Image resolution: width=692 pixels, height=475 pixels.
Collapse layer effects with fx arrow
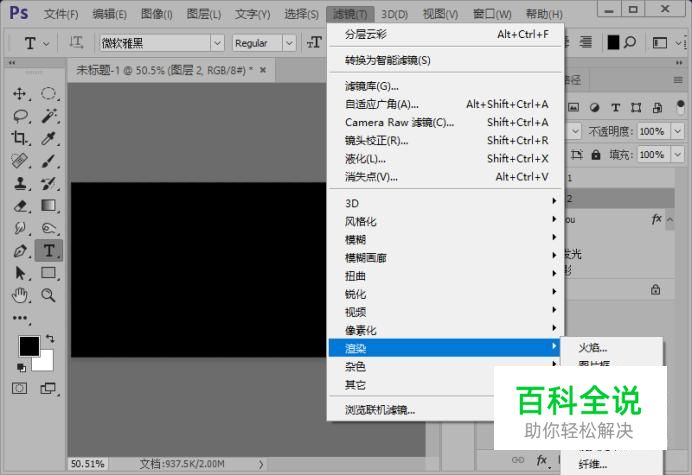(670, 219)
